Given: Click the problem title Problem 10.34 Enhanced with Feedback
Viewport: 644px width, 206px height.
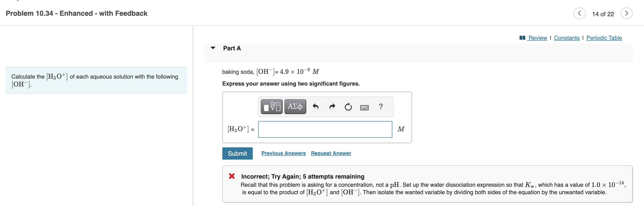Looking at the screenshot, I should pyautogui.click(x=76, y=14).
